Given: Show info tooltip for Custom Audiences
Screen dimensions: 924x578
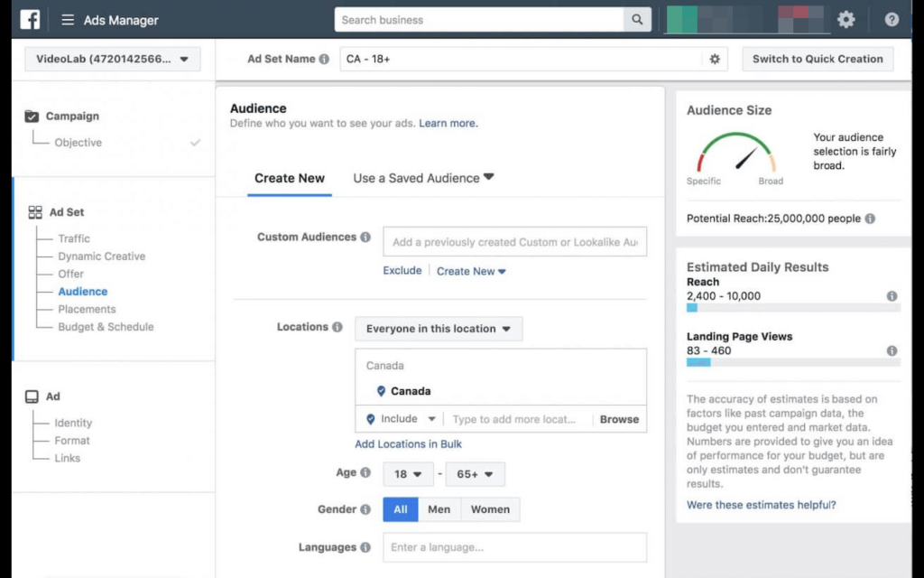Looking at the screenshot, I should tap(365, 238).
